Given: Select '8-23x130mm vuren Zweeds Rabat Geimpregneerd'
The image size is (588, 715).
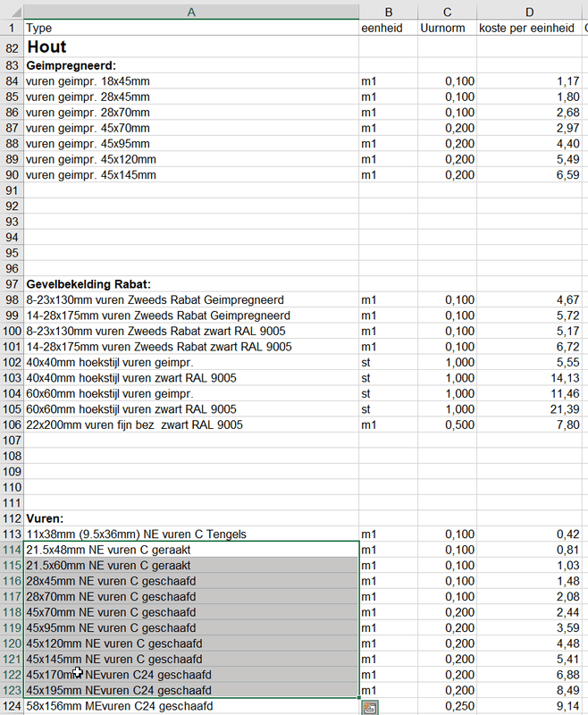Looking at the screenshot, I should point(191,299).
